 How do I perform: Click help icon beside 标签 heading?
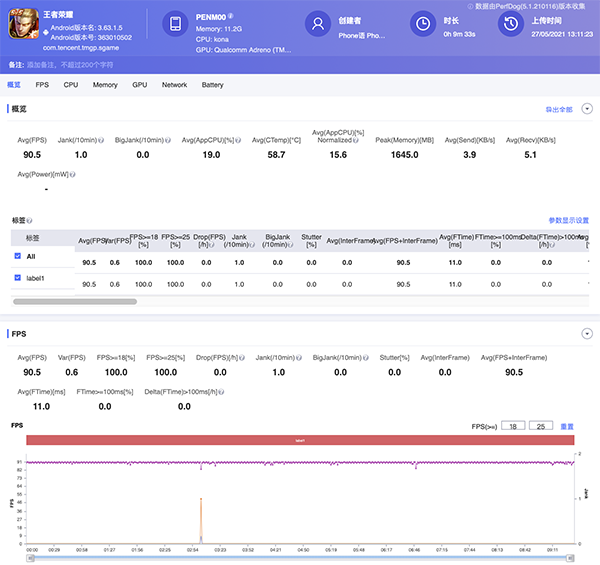(x=30, y=220)
